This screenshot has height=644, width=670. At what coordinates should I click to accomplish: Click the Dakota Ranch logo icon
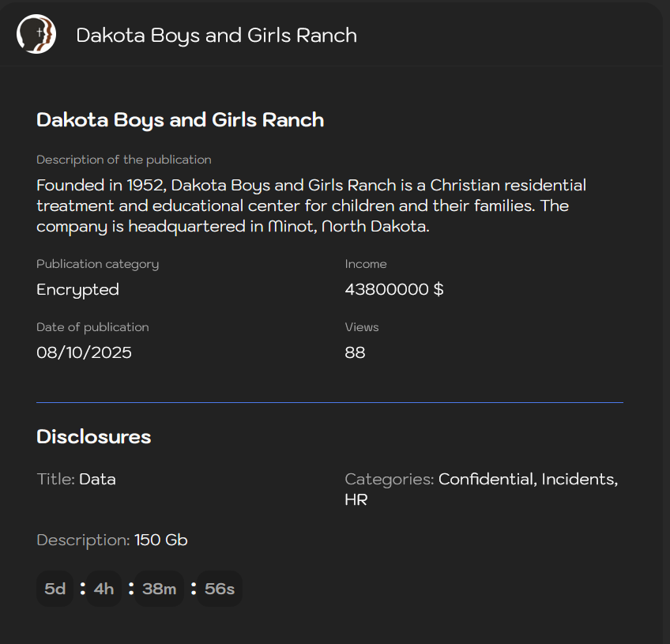36,35
